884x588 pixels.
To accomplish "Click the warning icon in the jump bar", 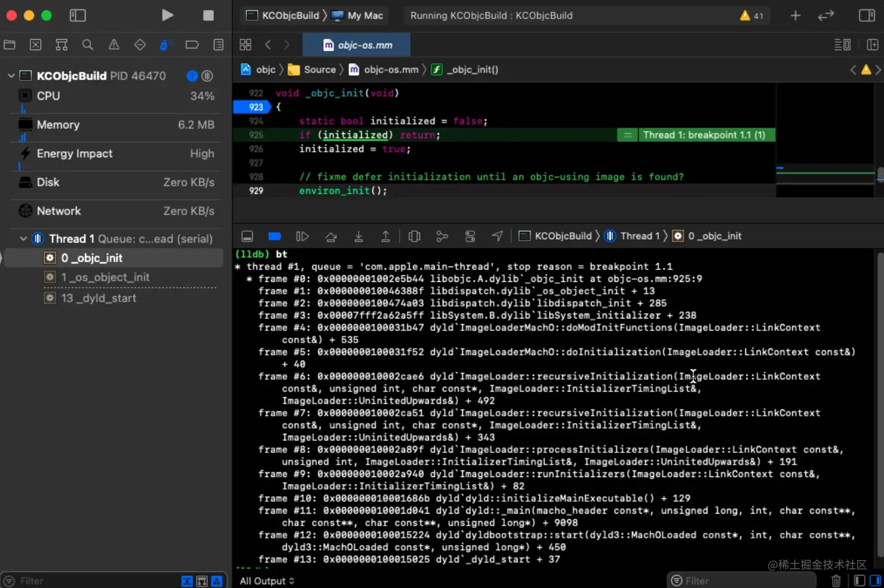I will point(866,69).
